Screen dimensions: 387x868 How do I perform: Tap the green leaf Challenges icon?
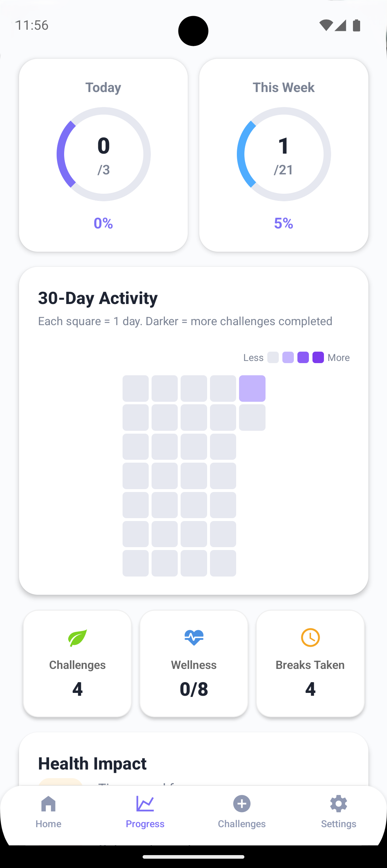click(x=77, y=638)
